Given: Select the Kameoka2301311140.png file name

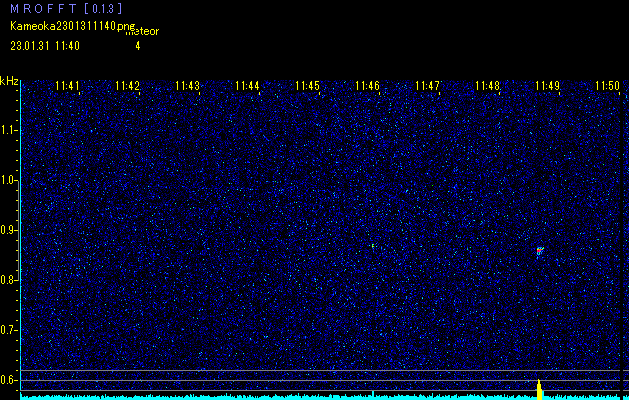Looking at the screenshot, I should [x=74, y=26].
